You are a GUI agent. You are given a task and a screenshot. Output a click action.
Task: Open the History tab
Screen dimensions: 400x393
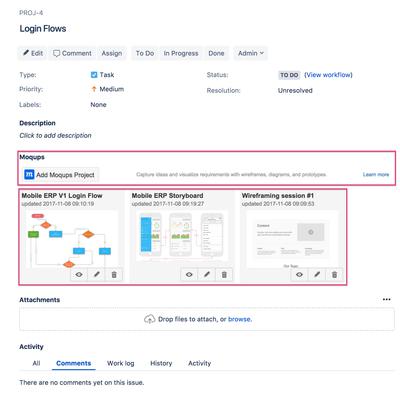161,363
